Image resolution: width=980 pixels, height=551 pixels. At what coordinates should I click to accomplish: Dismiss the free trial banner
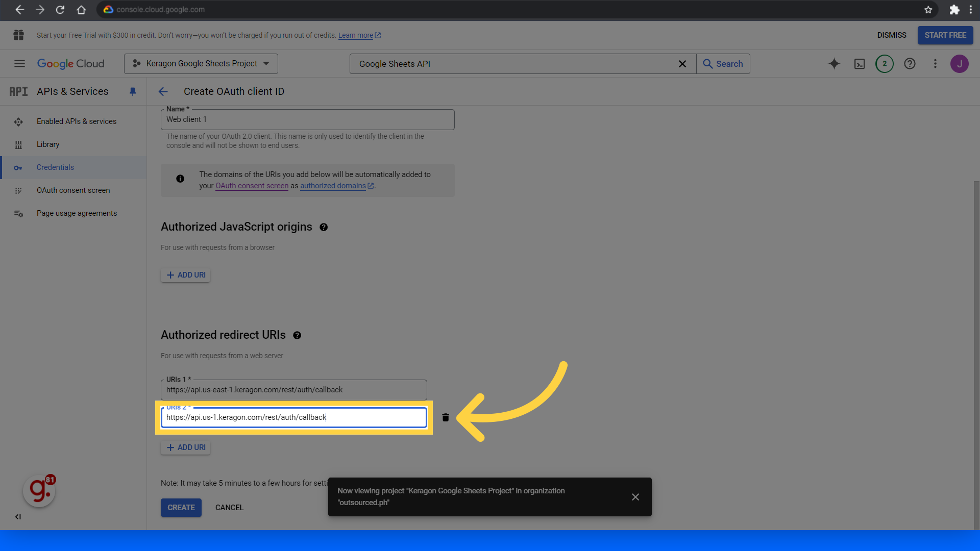(x=892, y=35)
